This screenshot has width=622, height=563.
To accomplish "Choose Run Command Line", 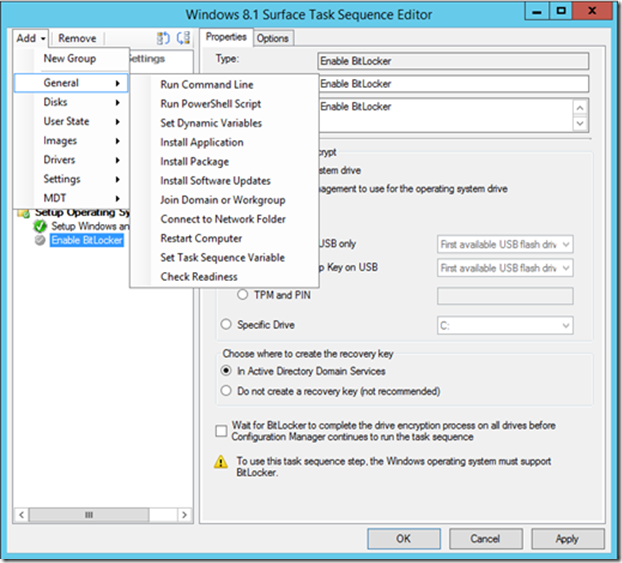I will [x=224, y=85].
